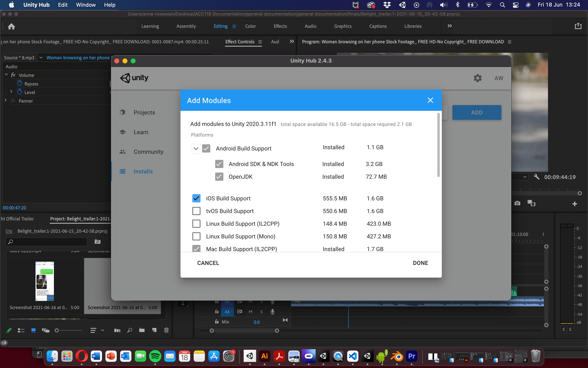Collapse the Android Build Support submodules
The width and height of the screenshot is (588, 368).
point(196,148)
